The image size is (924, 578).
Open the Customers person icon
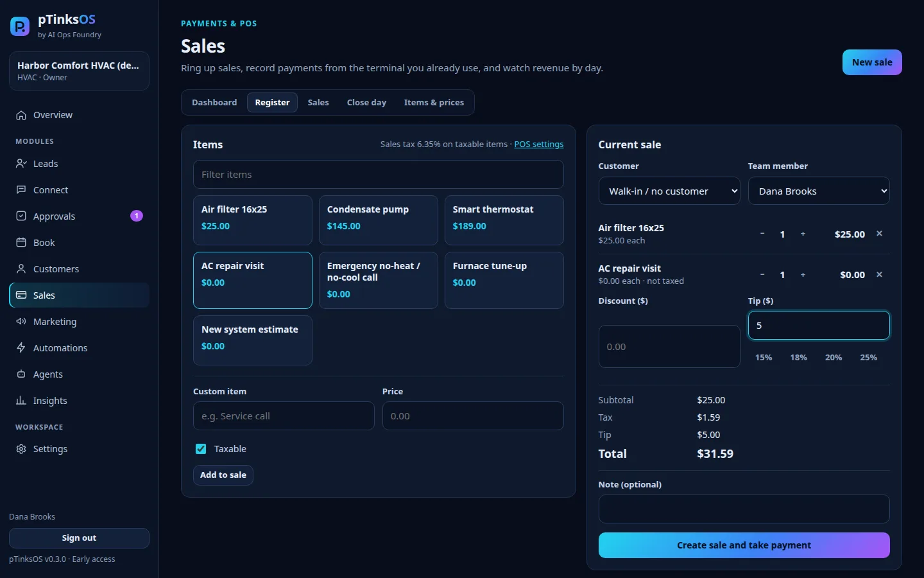(21, 269)
